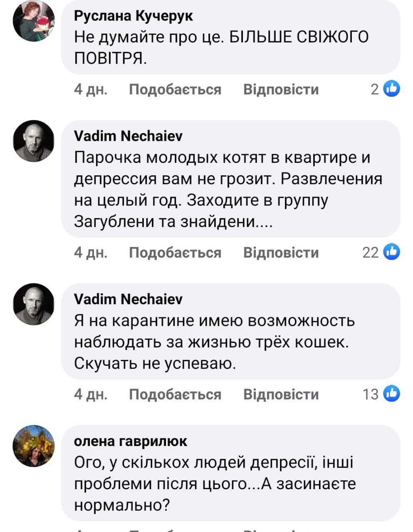This screenshot has width=413, height=532.
Task: Click the timestamp under Руслана Кучерук's comment
Action: [x=91, y=89]
